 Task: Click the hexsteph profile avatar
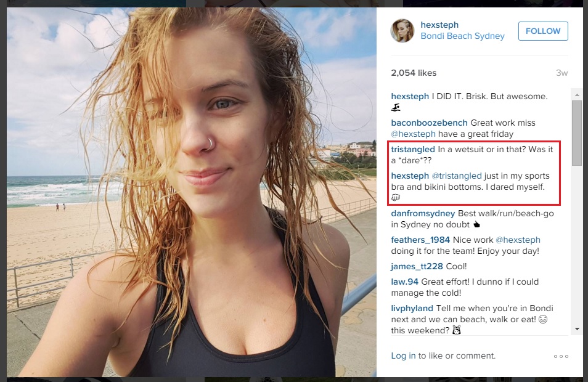coord(402,31)
